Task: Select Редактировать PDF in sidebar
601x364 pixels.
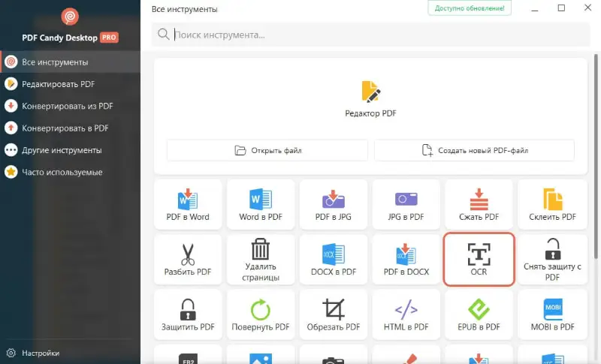Action: 70,84
